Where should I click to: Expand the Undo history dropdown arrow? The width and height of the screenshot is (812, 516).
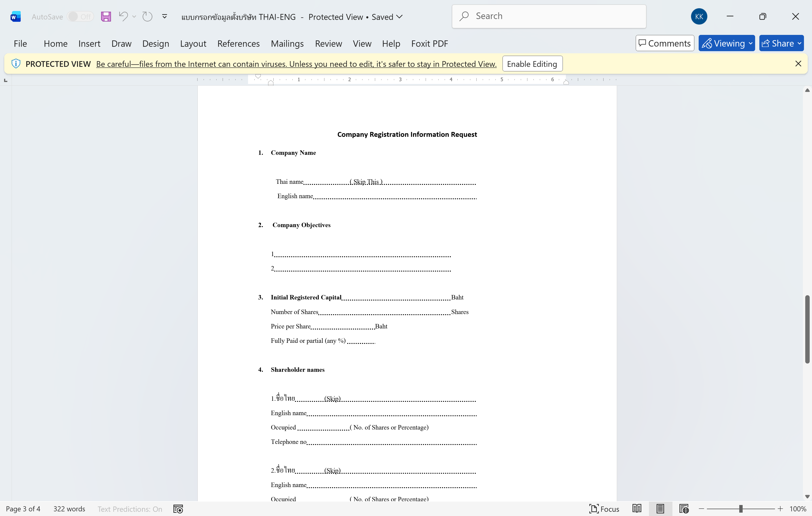coord(134,16)
